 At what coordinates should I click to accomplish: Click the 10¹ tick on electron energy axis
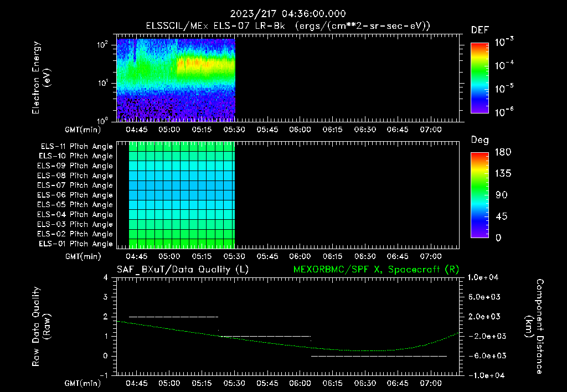pyautogui.click(x=102, y=83)
